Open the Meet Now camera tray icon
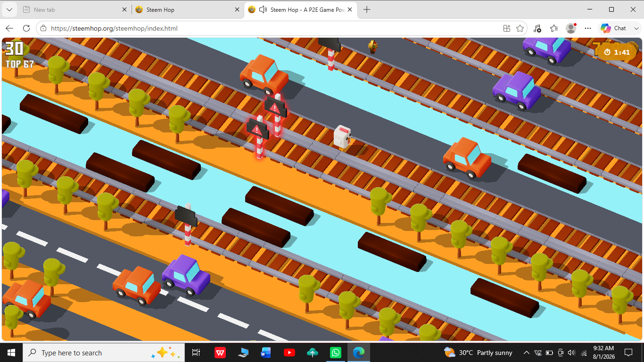The height and width of the screenshot is (362, 644). (x=561, y=353)
